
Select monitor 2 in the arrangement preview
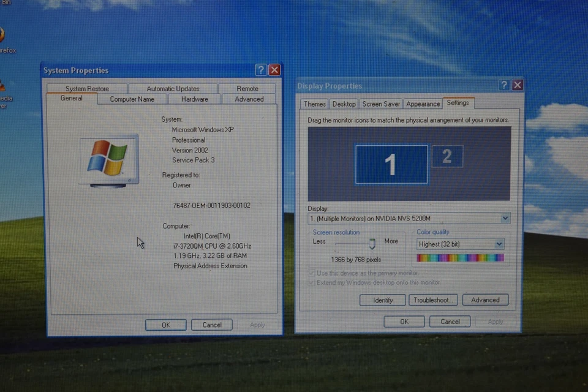click(x=447, y=156)
